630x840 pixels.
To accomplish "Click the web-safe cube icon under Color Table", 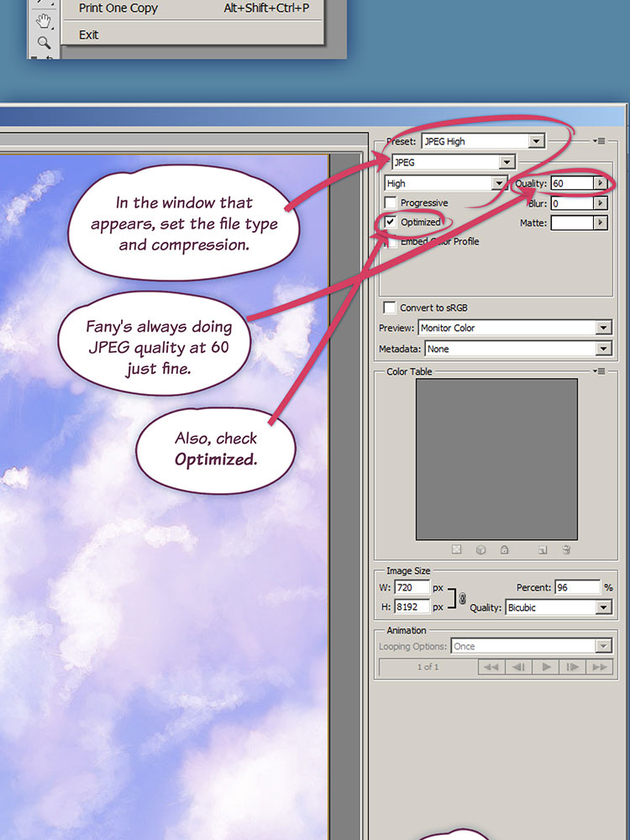I will click(x=480, y=550).
